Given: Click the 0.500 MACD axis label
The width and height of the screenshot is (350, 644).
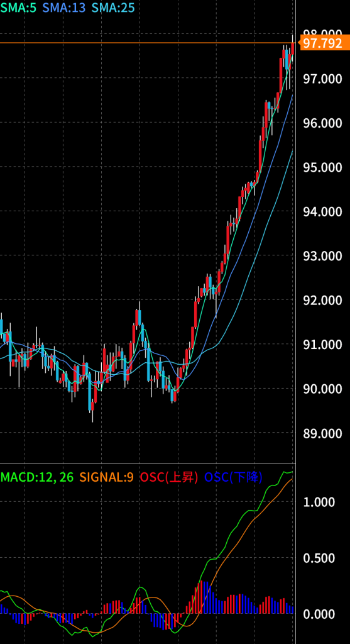Looking at the screenshot, I should pos(319,558).
